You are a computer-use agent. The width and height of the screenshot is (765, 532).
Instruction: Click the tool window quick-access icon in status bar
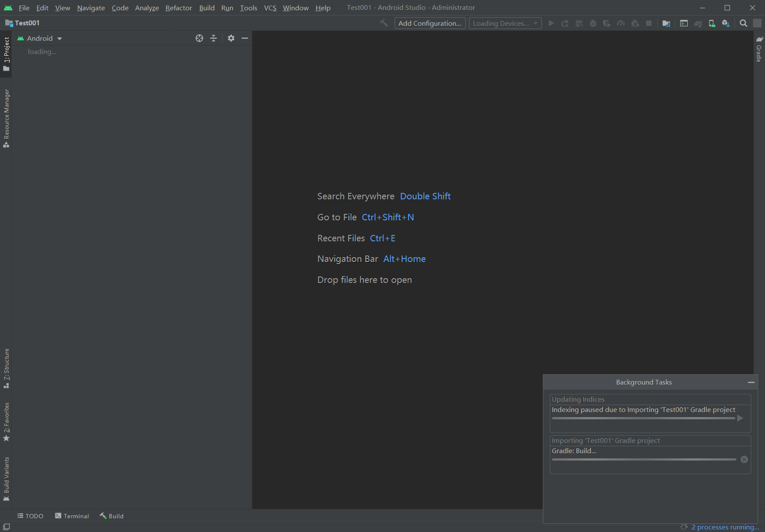(x=6, y=527)
